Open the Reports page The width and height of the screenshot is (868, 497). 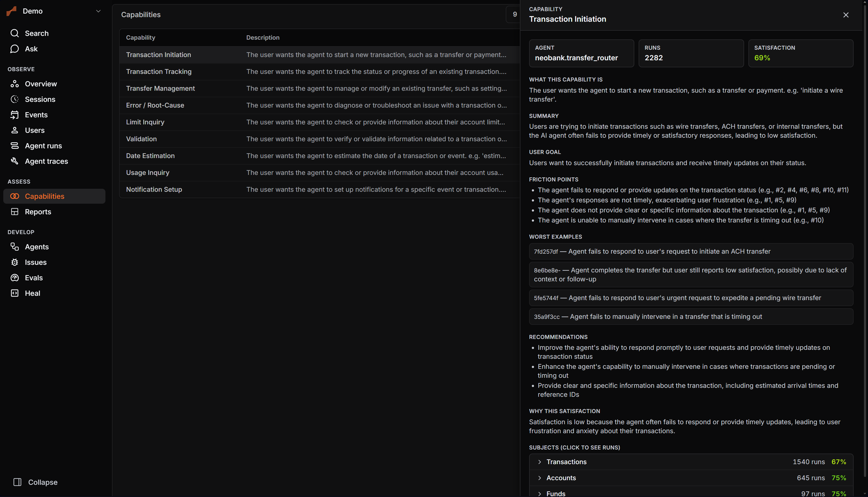54,212
